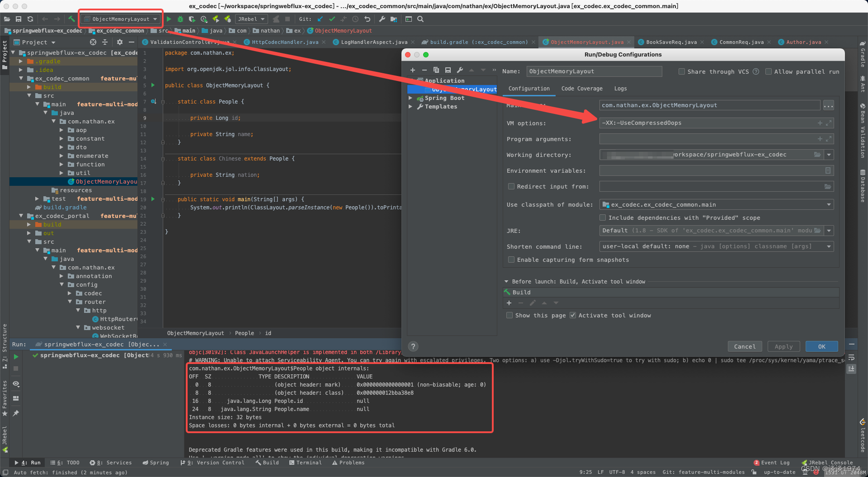This screenshot has height=477, width=868.
Task: Hide the Project panel with the minus icon
Action: (132, 42)
